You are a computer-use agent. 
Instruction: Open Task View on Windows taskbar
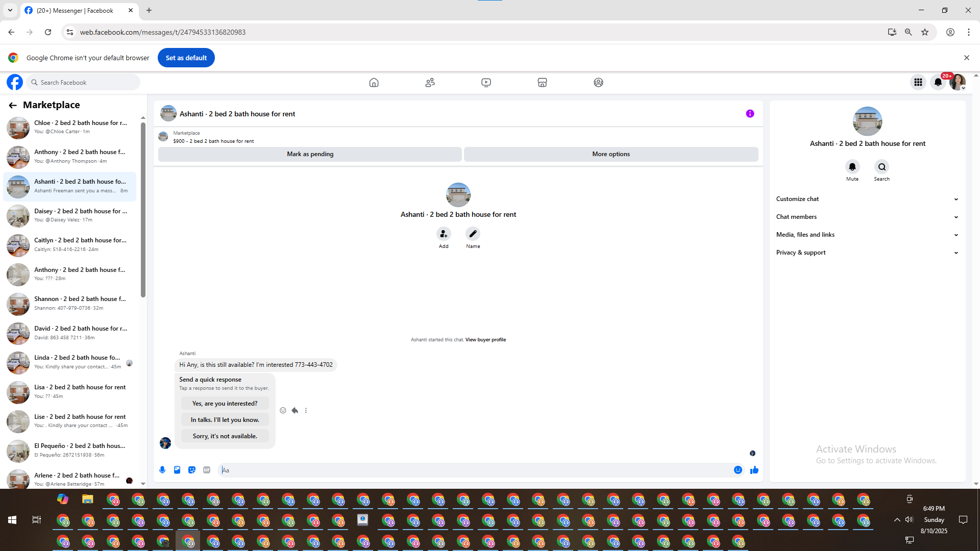(36, 520)
